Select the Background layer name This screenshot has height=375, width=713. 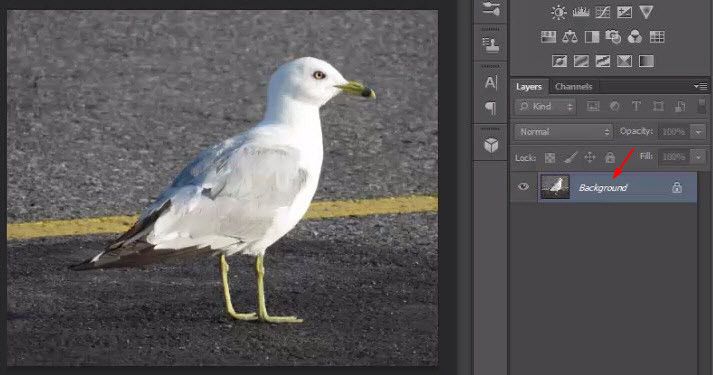pos(603,188)
